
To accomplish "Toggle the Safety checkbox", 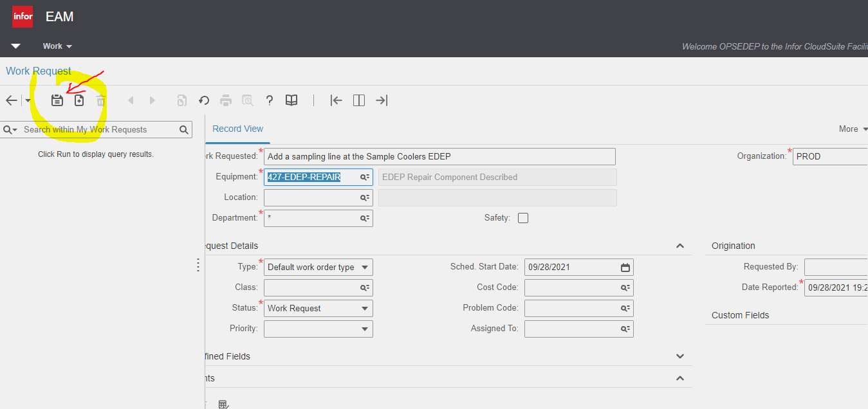I will pos(523,218).
